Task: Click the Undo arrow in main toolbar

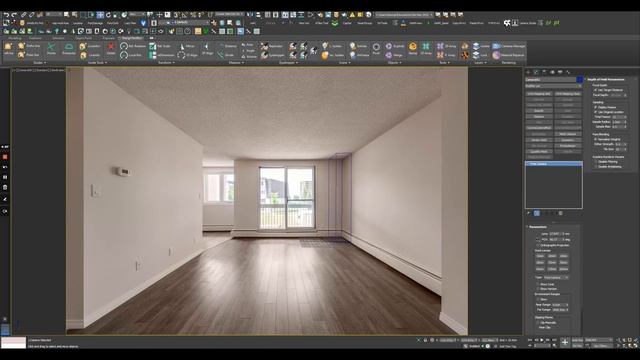Action: 6,15
